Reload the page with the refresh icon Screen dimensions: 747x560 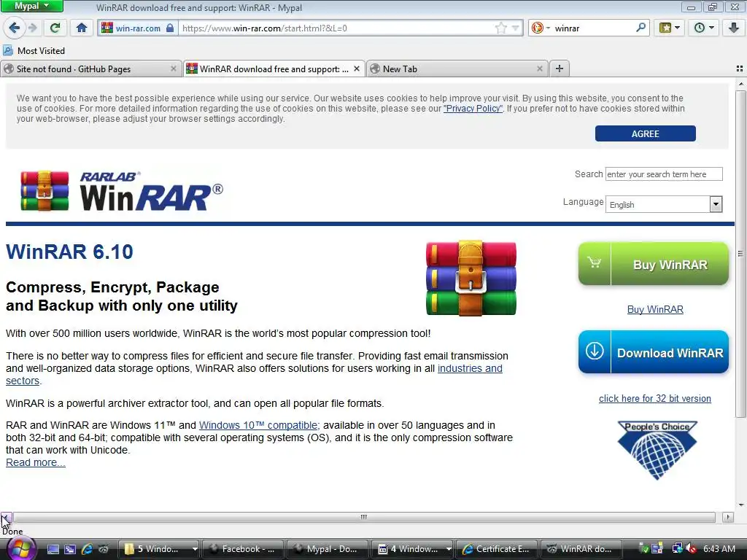[55, 28]
